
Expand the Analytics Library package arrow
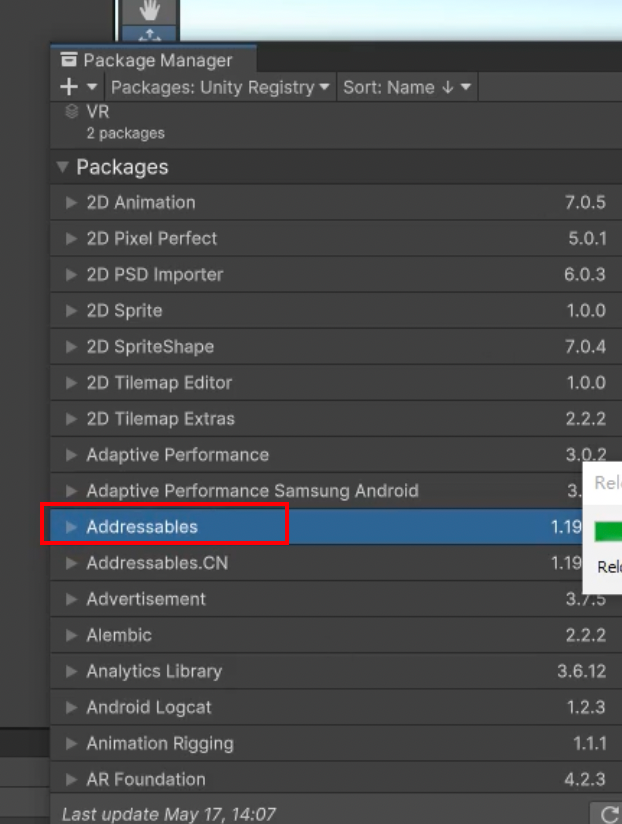(x=71, y=671)
